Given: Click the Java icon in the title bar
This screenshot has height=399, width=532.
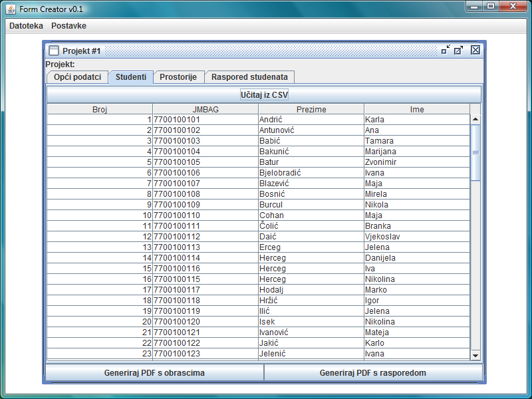Looking at the screenshot, I should (x=10, y=9).
